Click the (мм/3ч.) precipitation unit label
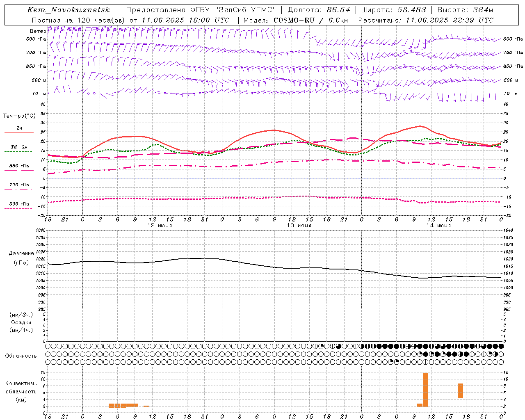The image size is (525, 420). (x=21, y=315)
